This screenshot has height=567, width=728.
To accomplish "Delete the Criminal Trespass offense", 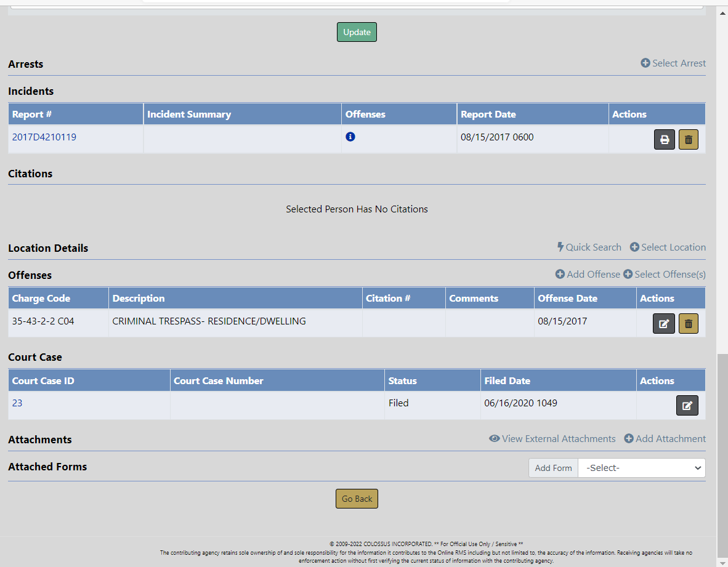I will [688, 324].
